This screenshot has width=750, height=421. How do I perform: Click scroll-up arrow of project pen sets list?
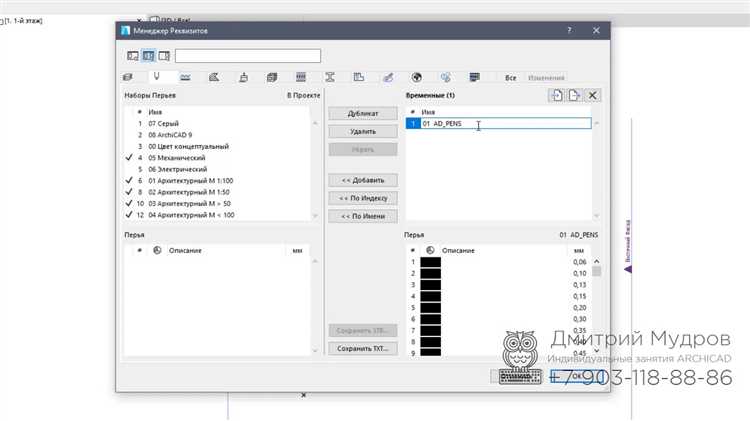[x=315, y=123]
